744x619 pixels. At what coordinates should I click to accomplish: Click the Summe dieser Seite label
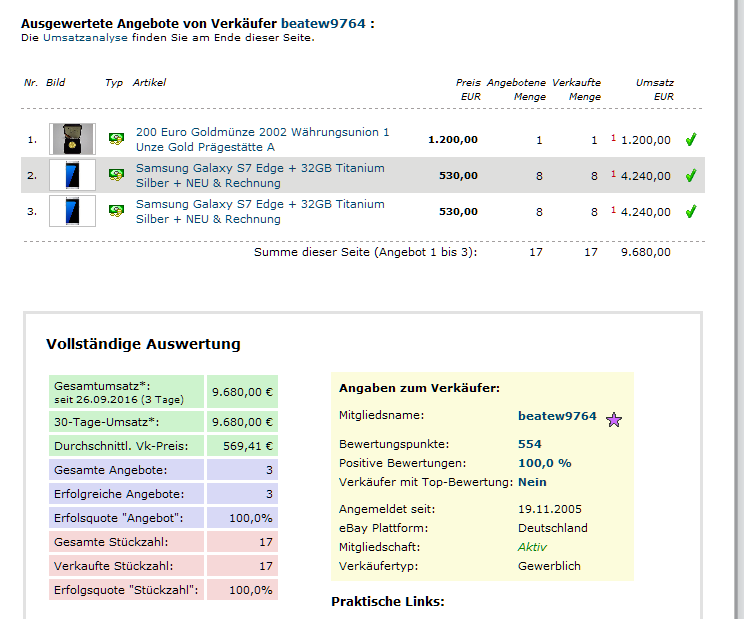(365, 252)
